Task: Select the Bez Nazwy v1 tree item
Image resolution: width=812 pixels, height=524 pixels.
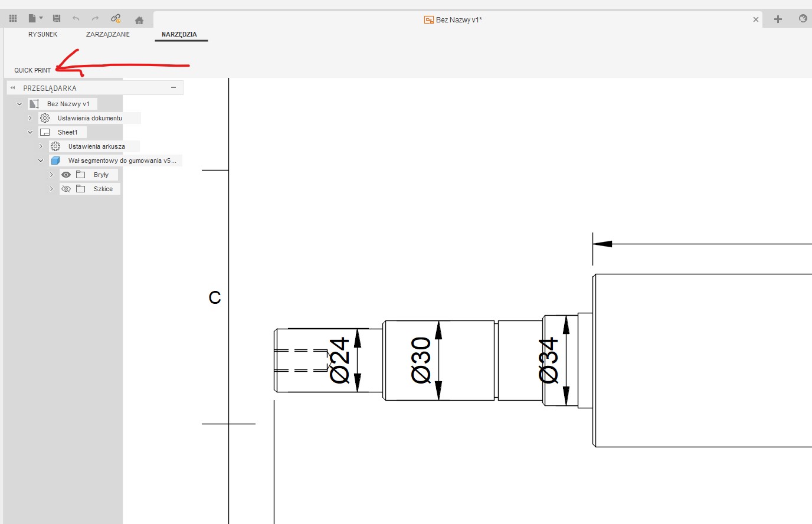Action: pos(68,104)
